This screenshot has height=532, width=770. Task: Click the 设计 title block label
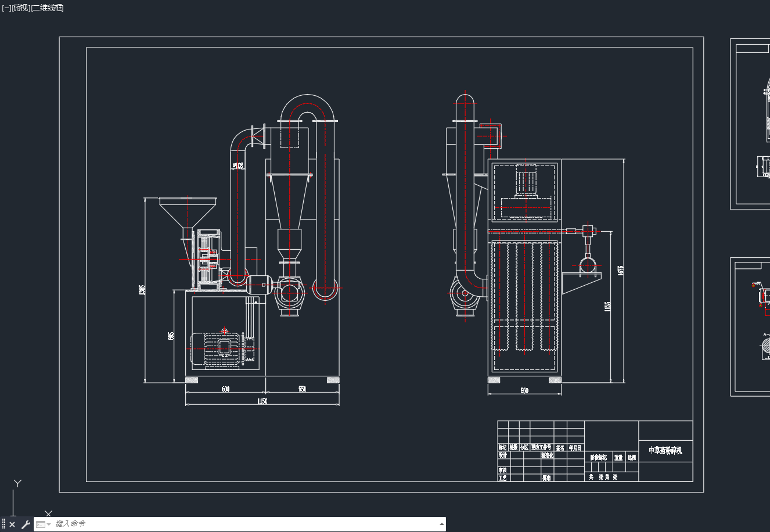tap(503, 455)
